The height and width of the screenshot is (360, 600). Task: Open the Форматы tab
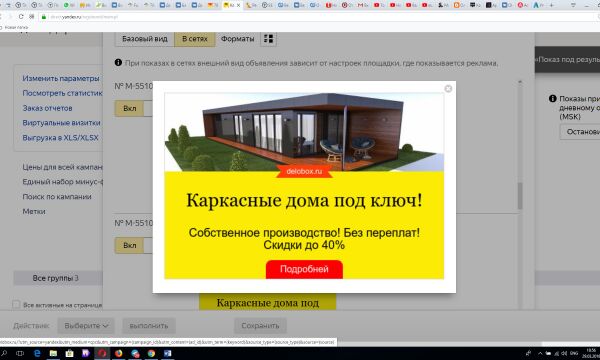click(x=237, y=39)
